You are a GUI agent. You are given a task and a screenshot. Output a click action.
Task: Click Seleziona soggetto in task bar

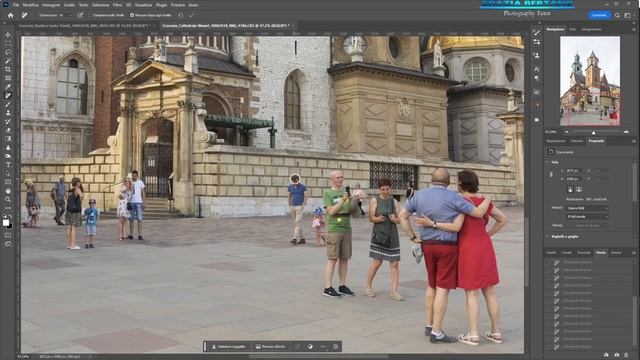tap(228, 347)
